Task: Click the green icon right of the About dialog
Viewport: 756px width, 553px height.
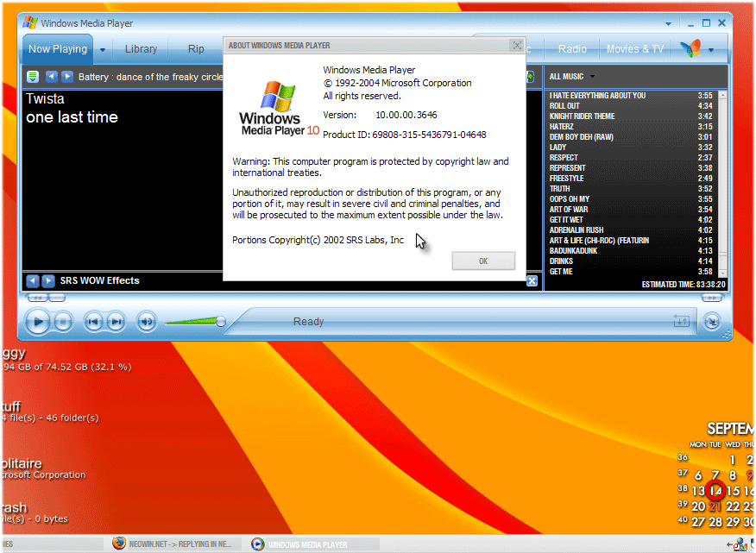Action: [531, 77]
